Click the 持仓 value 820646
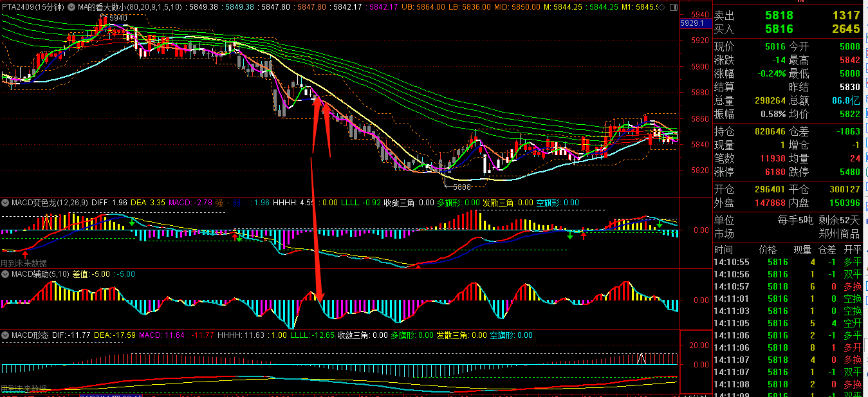The image size is (868, 397). point(770,131)
